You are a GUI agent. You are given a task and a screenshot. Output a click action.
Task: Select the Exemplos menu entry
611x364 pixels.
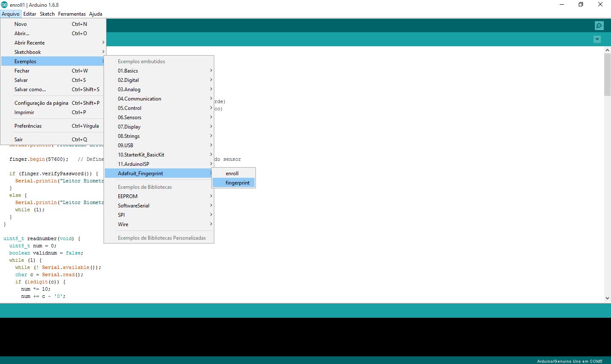53,62
